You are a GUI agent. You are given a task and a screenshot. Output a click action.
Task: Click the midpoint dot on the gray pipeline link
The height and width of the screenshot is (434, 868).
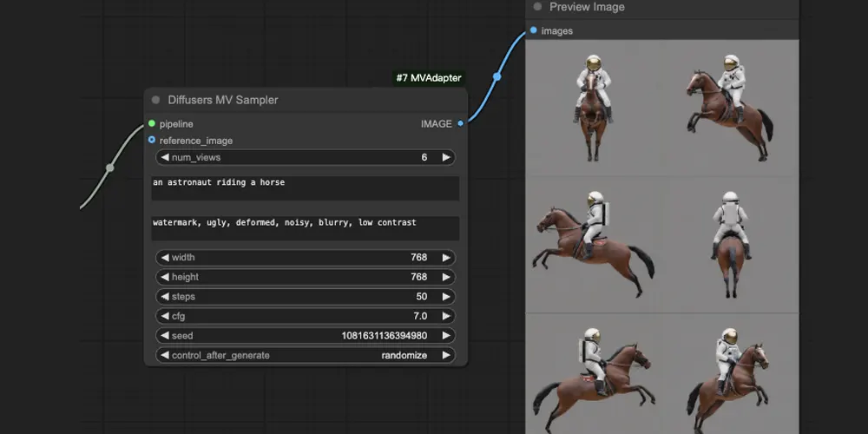tap(110, 168)
